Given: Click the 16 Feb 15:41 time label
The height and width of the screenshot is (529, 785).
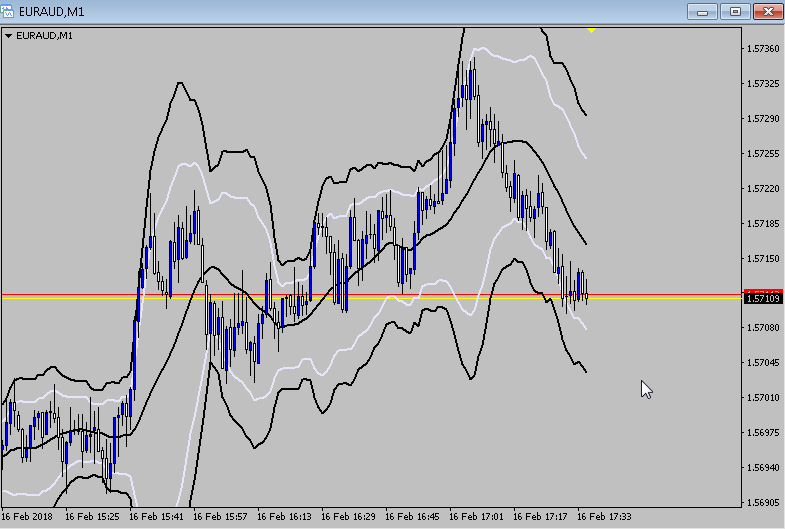Looking at the screenshot, I should pos(156,516).
